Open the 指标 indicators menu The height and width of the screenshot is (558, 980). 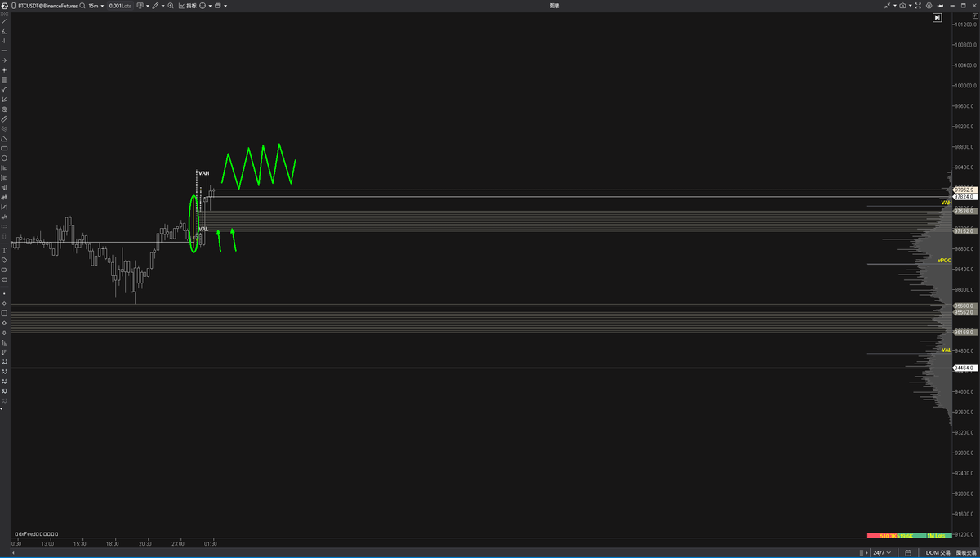point(187,6)
